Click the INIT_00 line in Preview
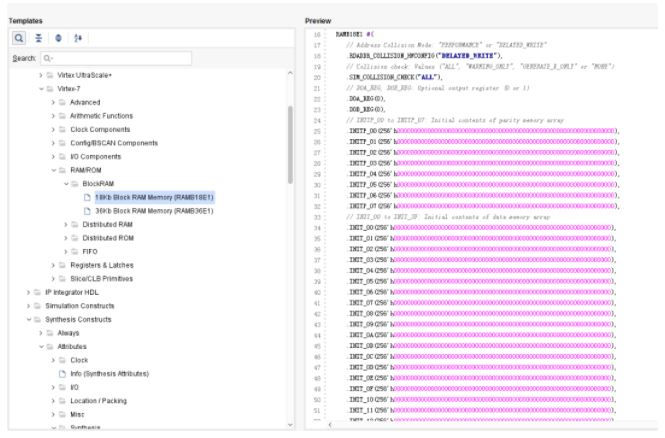Image resolution: width=665 pixels, height=438 pixels. [x=482, y=228]
